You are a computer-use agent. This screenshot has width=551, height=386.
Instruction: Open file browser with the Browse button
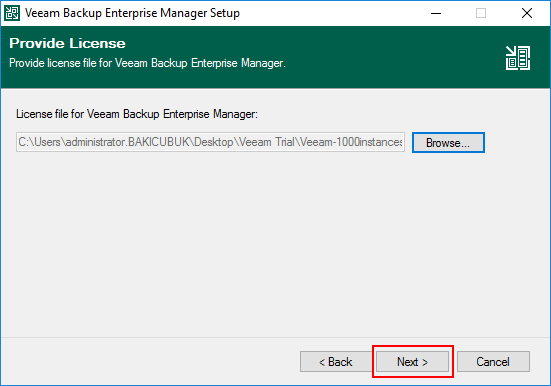(x=448, y=143)
